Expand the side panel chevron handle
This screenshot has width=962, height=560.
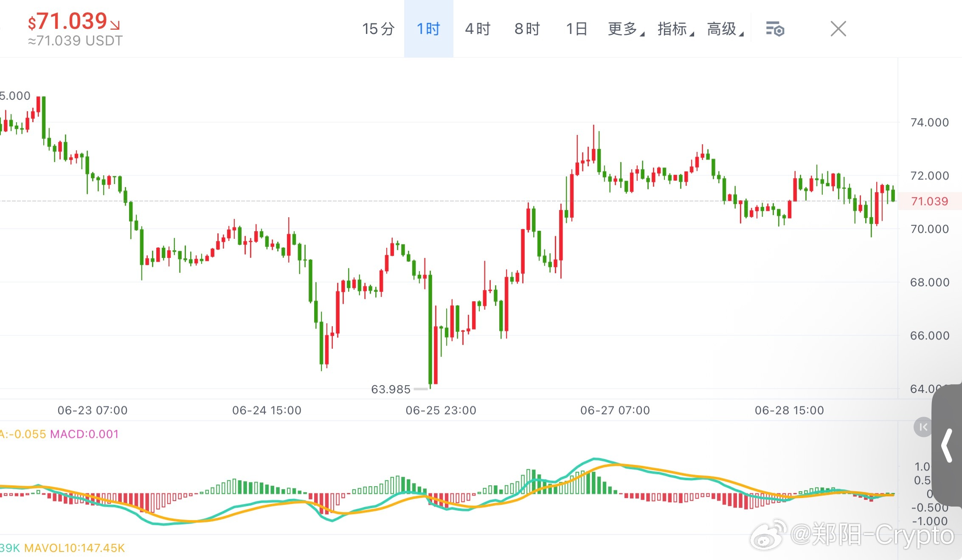coord(948,445)
